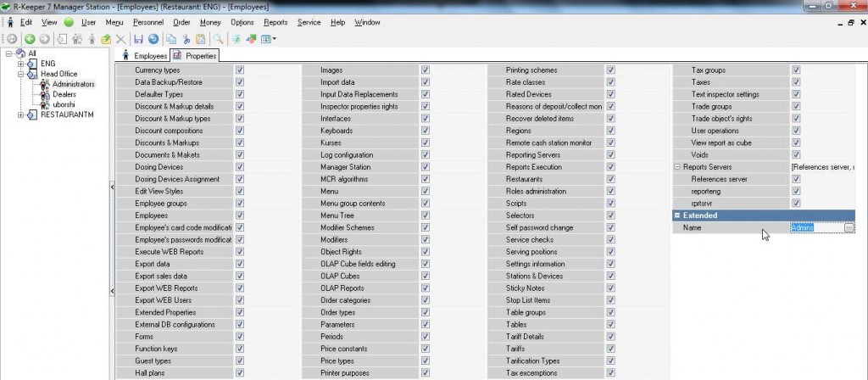This screenshot has height=380, width=868.
Task: Click the Sticky Notes property label
Action: tap(525, 288)
